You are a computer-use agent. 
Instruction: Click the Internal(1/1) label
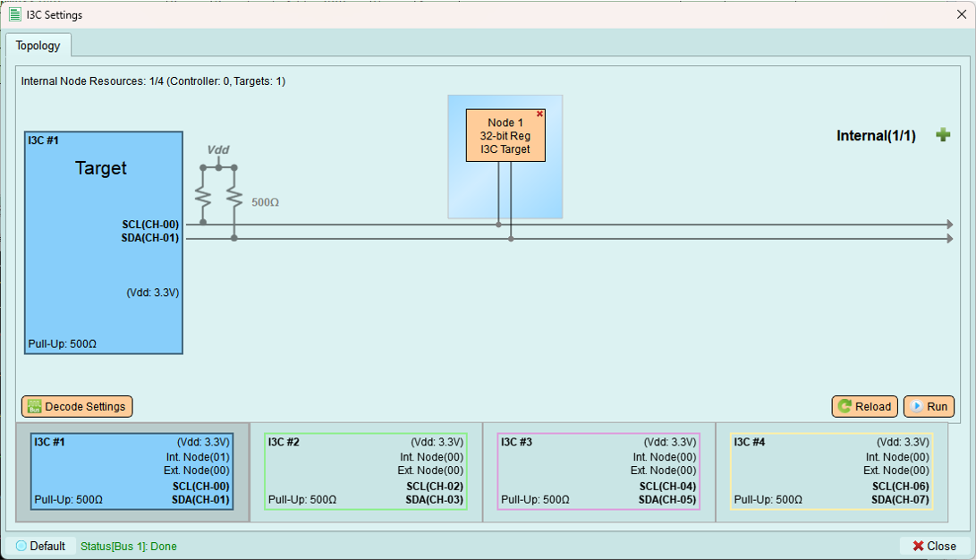tap(876, 136)
